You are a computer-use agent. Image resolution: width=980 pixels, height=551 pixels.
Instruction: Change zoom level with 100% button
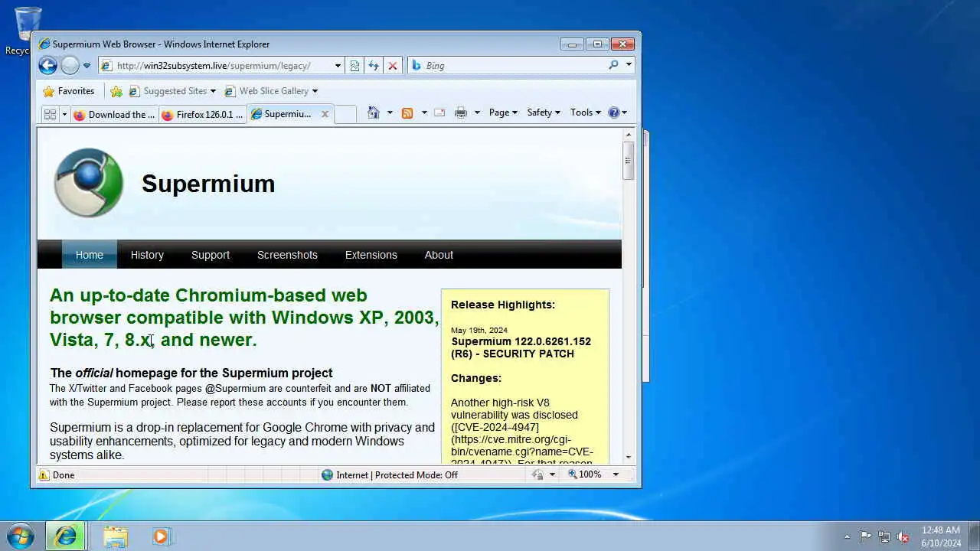pyautogui.click(x=585, y=474)
